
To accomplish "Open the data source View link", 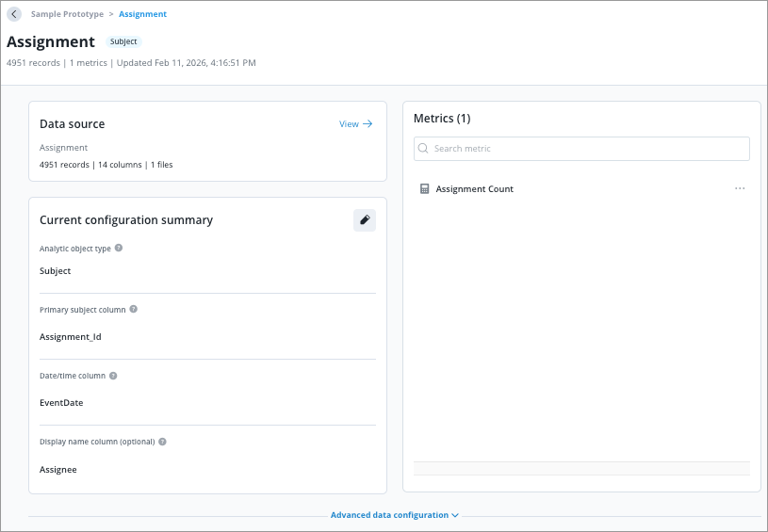I will (x=349, y=124).
